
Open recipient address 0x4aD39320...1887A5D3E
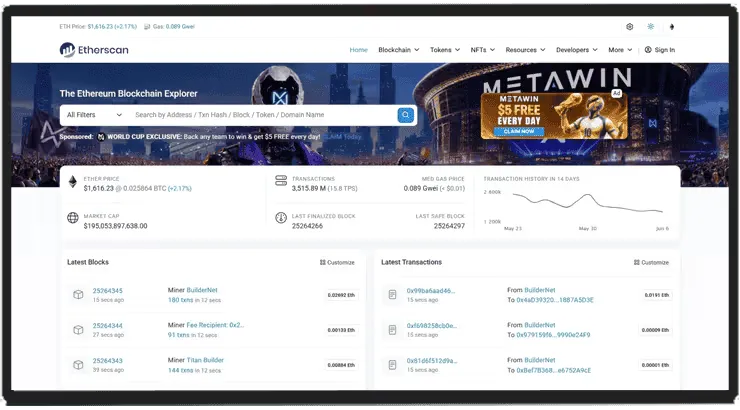555,300
